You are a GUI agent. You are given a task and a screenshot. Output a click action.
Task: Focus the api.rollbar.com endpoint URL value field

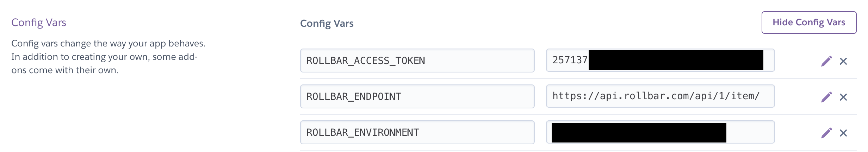656,96
